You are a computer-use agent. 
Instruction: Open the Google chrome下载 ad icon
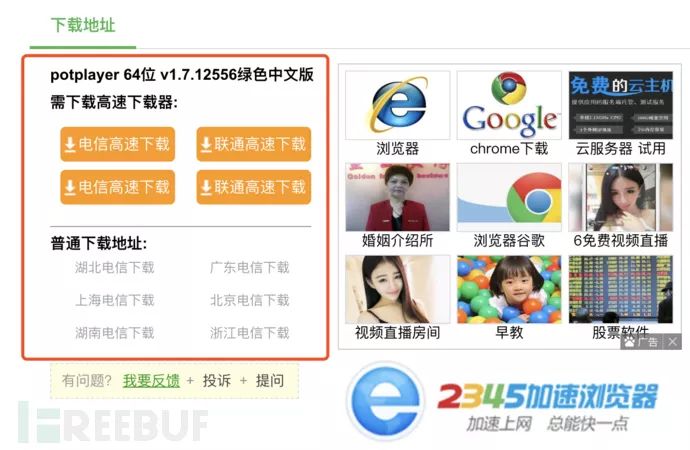tap(509, 105)
